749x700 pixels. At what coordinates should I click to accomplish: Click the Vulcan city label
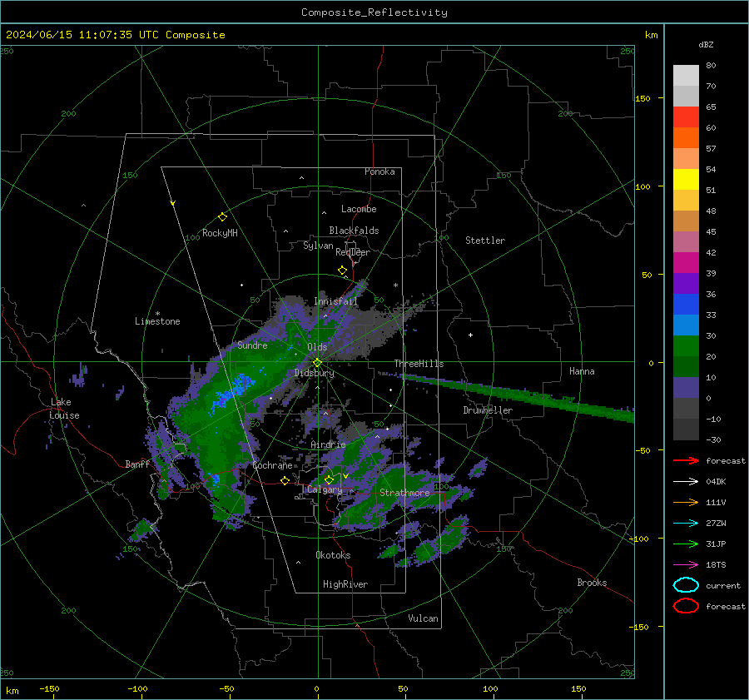tap(423, 618)
